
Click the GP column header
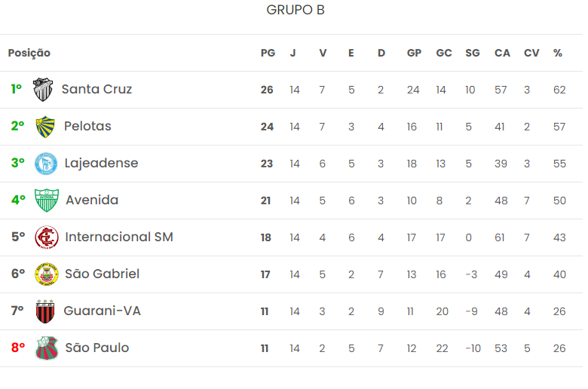(414, 54)
